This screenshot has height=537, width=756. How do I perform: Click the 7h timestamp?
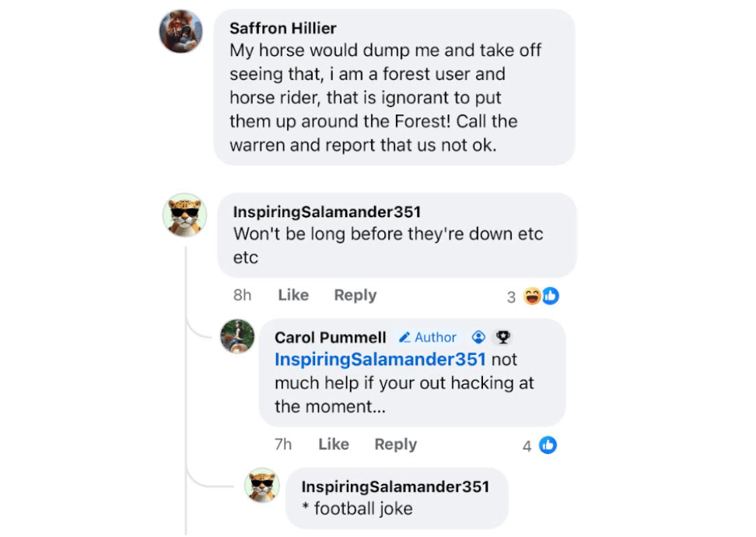point(283,444)
